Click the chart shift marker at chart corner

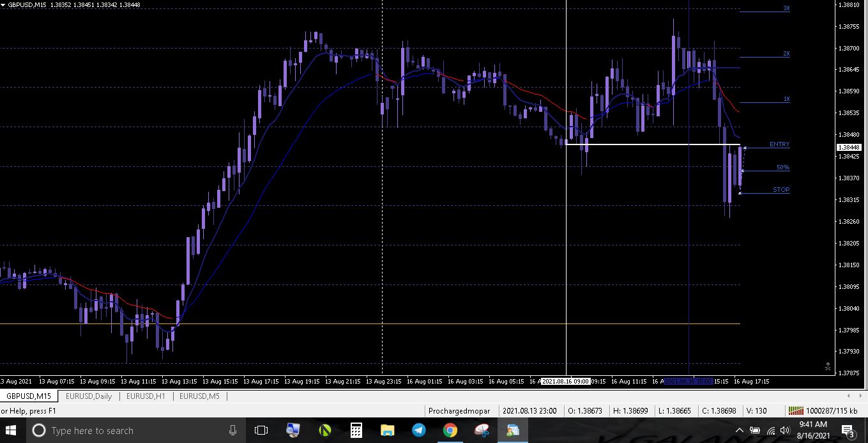[828, 366]
